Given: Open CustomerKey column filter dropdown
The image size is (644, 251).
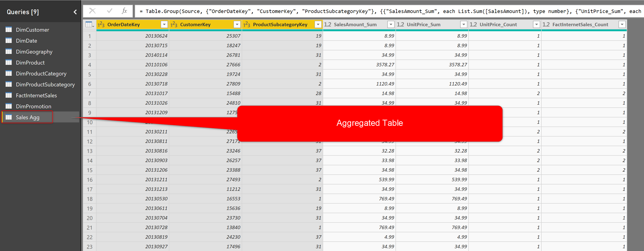Looking at the screenshot, I should pyautogui.click(x=237, y=25).
